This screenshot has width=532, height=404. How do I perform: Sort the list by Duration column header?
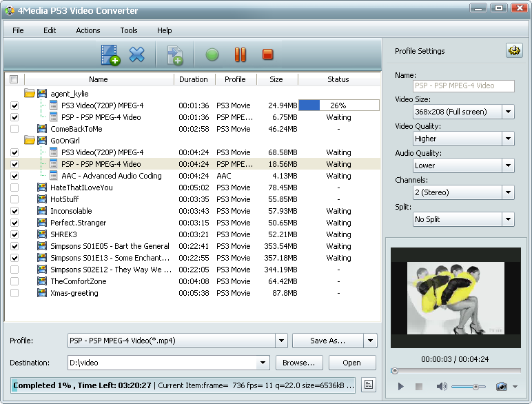pyautogui.click(x=194, y=79)
